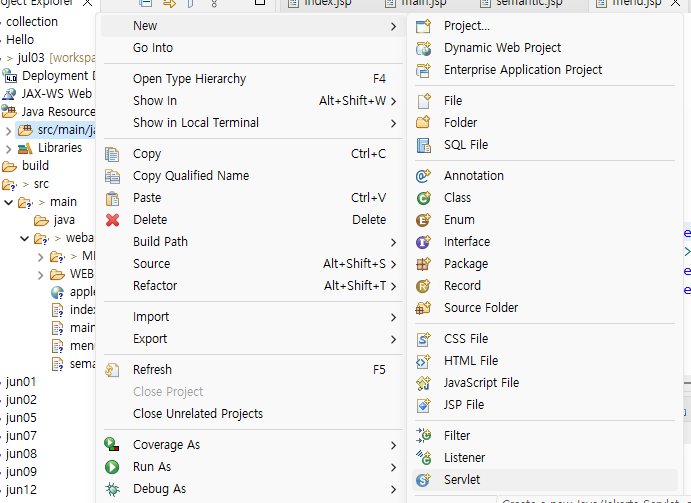Viewport: 691px width, 503px height.
Task: Click the Source Folder icon
Action: click(424, 308)
